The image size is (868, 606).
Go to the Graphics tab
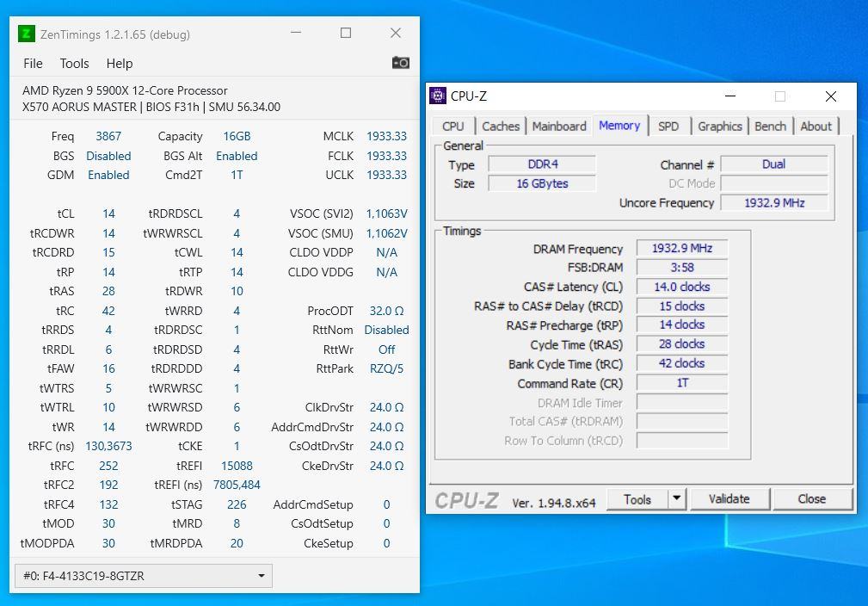pyautogui.click(x=720, y=127)
